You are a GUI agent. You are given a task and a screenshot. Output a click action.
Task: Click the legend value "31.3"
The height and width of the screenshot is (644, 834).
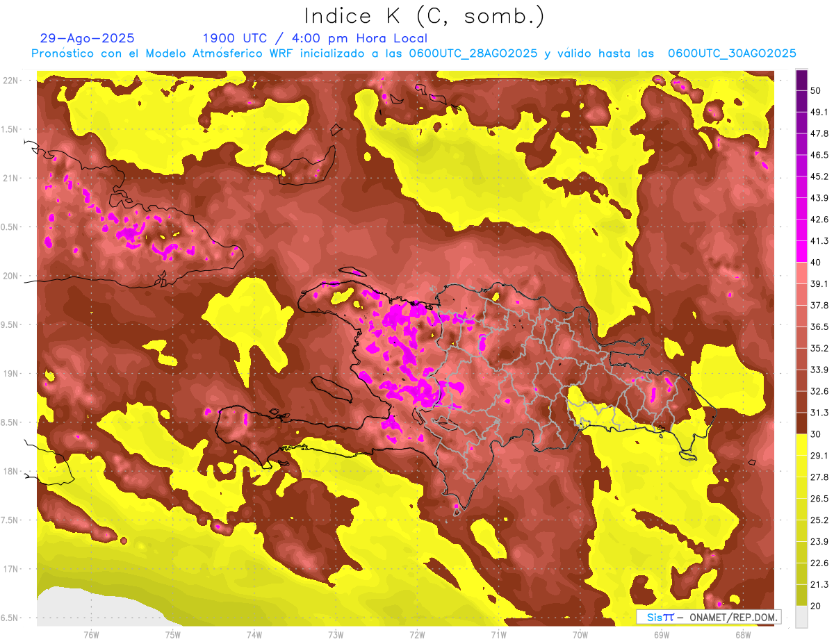click(x=819, y=413)
